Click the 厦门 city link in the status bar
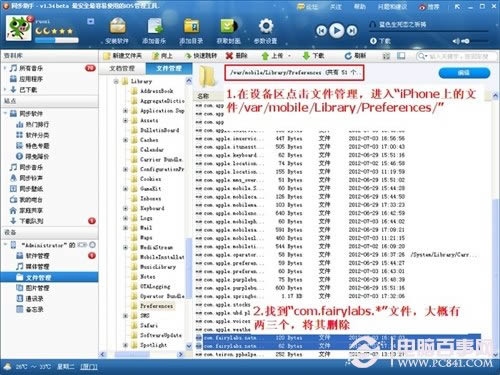Viewport: 500px width, 375px height. 89,367
